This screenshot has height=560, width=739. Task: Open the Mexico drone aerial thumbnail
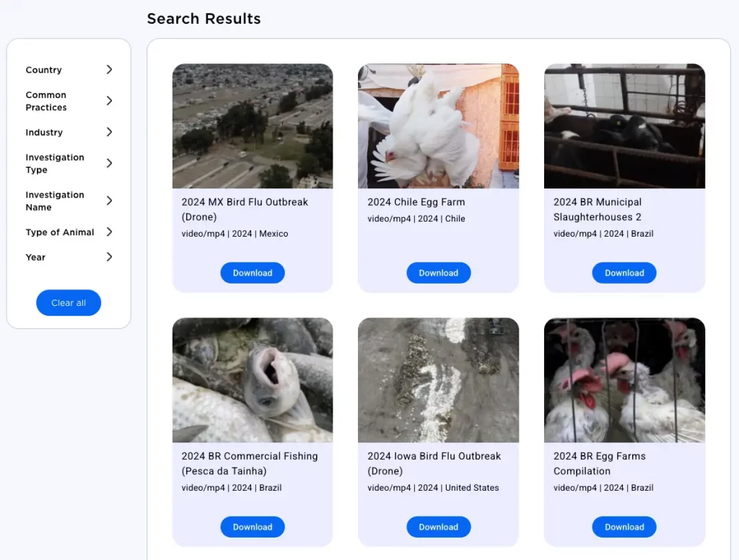pyautogui.click(x=253, y=126)
